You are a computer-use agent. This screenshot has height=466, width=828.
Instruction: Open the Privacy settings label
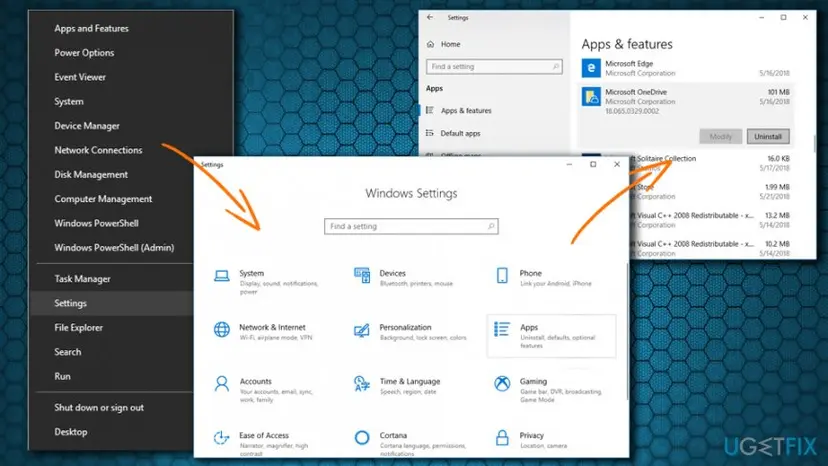coord(531,435)
